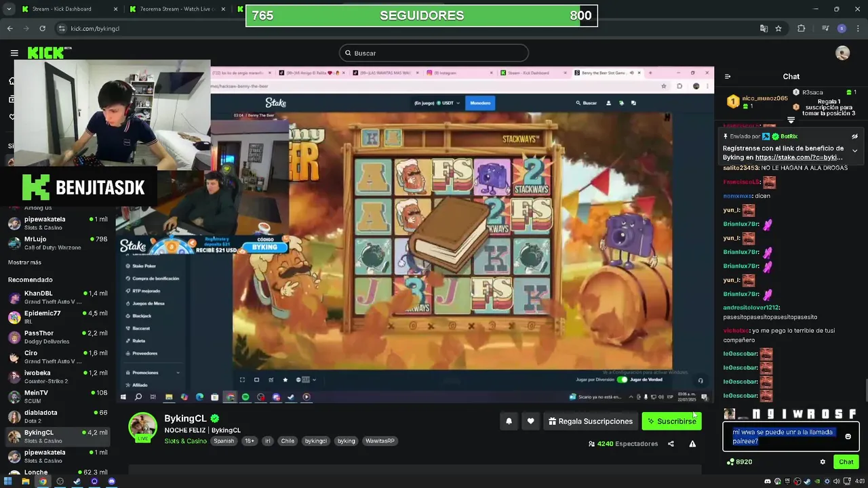Click username andresitolover1212 in chat
The height and width of the screenshot is (488, 868).
[751, 308]
